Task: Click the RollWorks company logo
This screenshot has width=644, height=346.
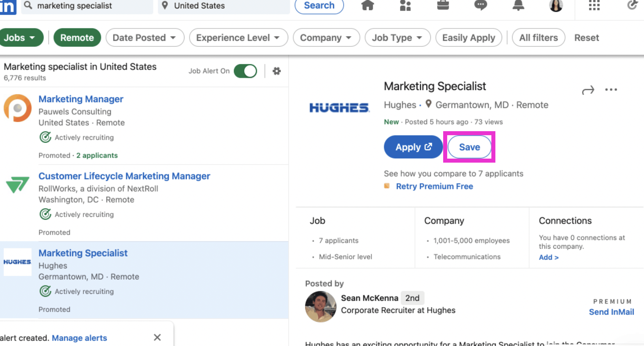Action: click(17, 185)
